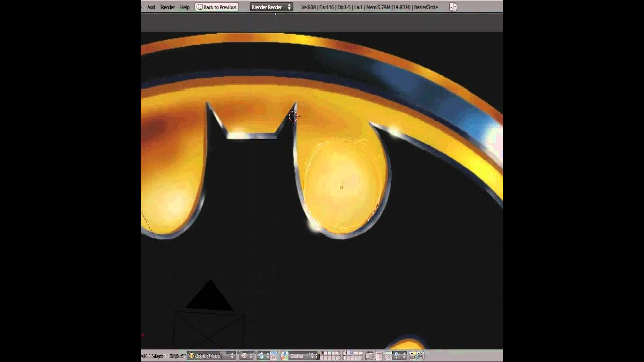This screenshot has height=362, width=644.
Task: Toggle lock camera to layers icon
Action: pyautogui.click(x=369, y=356)
